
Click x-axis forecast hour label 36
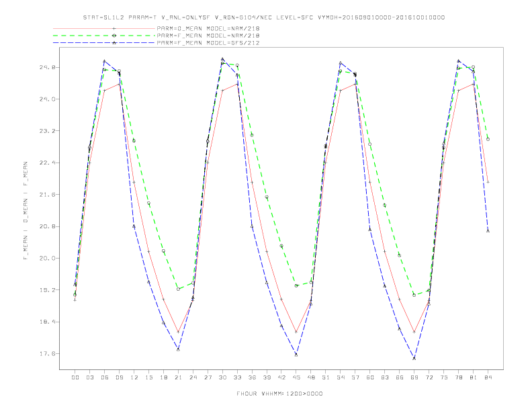(252, 377)
